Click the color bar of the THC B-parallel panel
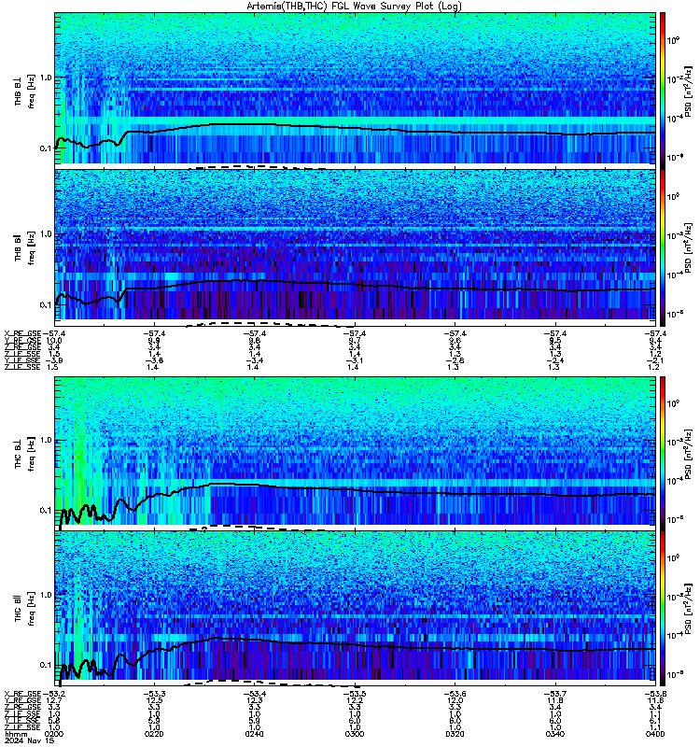700x747 pixels. pos(662,608)
